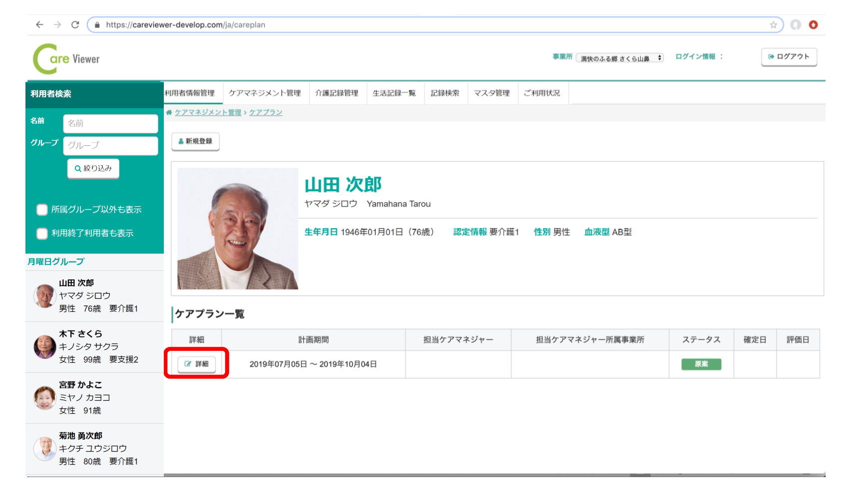The image size is (855, 504).
Task: Select user 木下 さくら in list
Action: (94, 347)
